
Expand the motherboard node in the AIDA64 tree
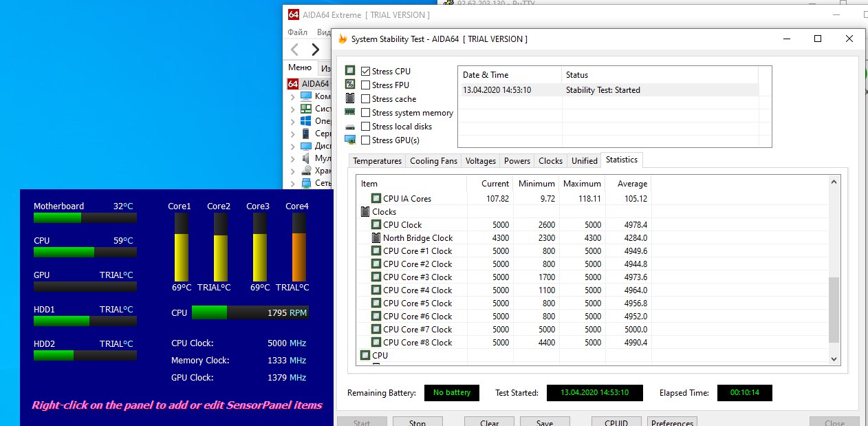(292, 109)
